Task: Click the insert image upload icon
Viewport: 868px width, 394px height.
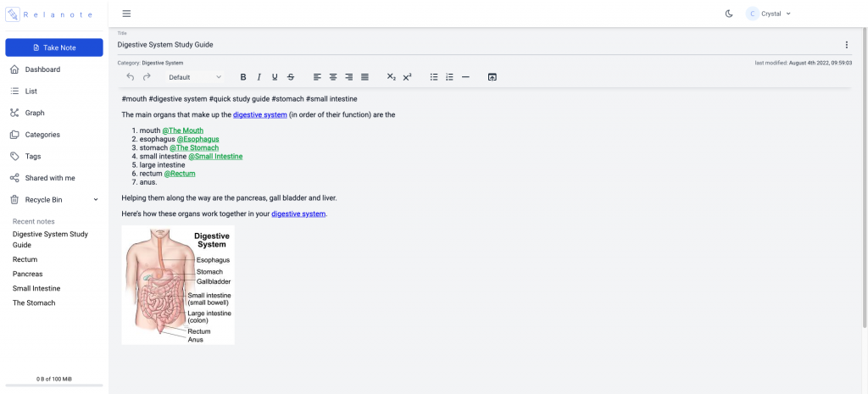Action: pos(492,77)
